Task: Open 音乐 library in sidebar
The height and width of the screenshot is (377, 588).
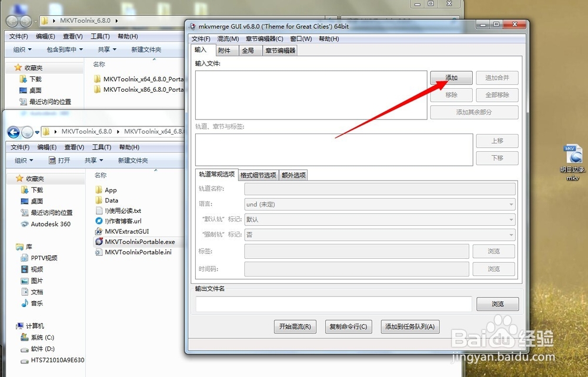Action: click(x=36, y=303)
